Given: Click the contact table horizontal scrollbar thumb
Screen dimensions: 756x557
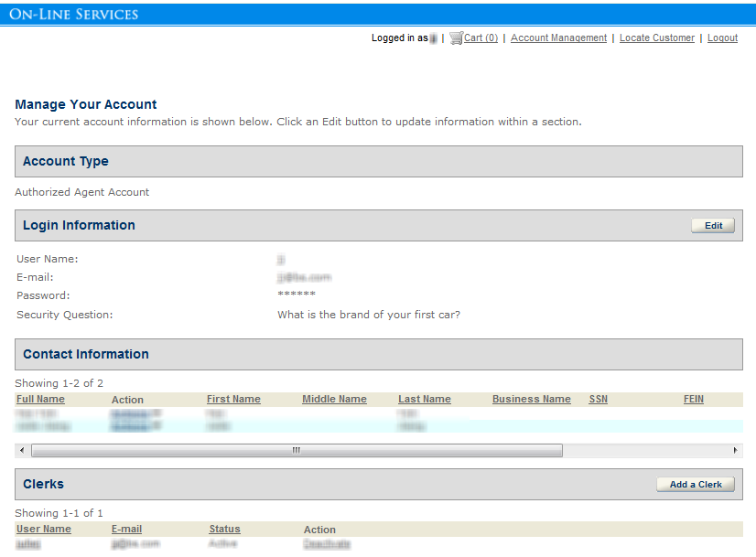Looking at the screenshot, I should (297, 451).
